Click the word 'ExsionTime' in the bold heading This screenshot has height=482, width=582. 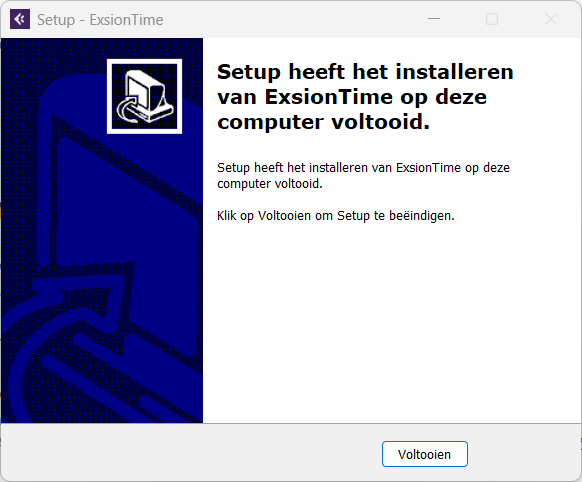click(328, 97)
